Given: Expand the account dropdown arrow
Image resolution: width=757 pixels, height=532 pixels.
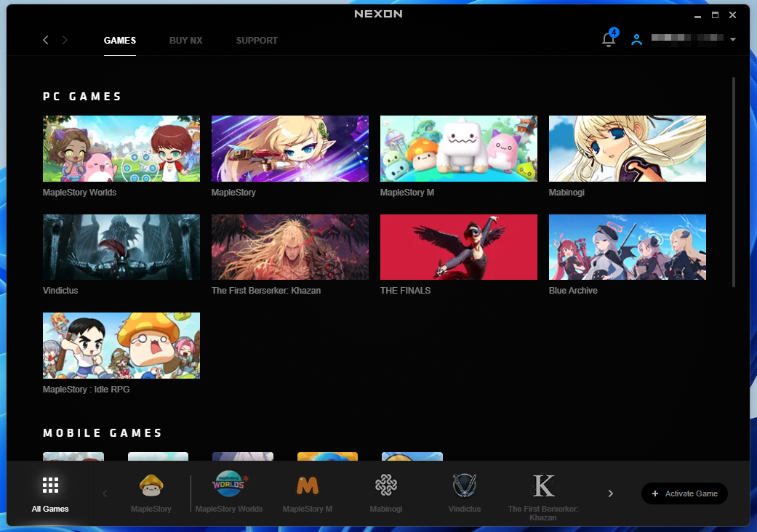Looking at the screenshot, I should [733, 39].
